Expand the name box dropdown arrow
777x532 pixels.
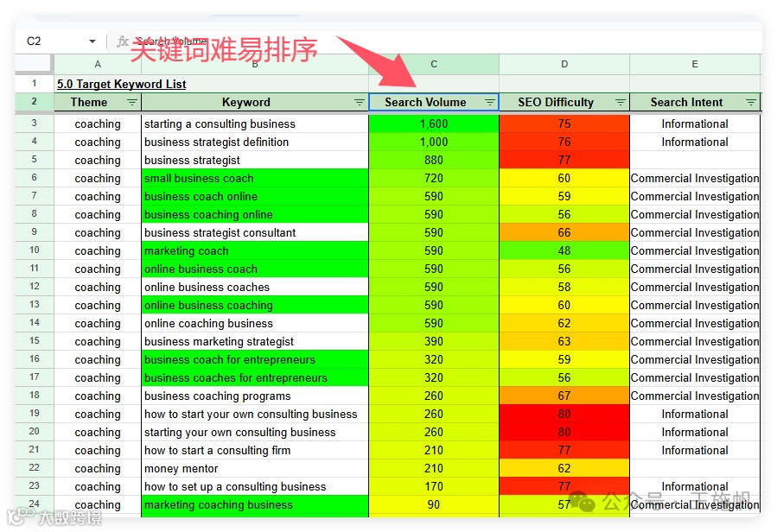click(x=92, y=41)
